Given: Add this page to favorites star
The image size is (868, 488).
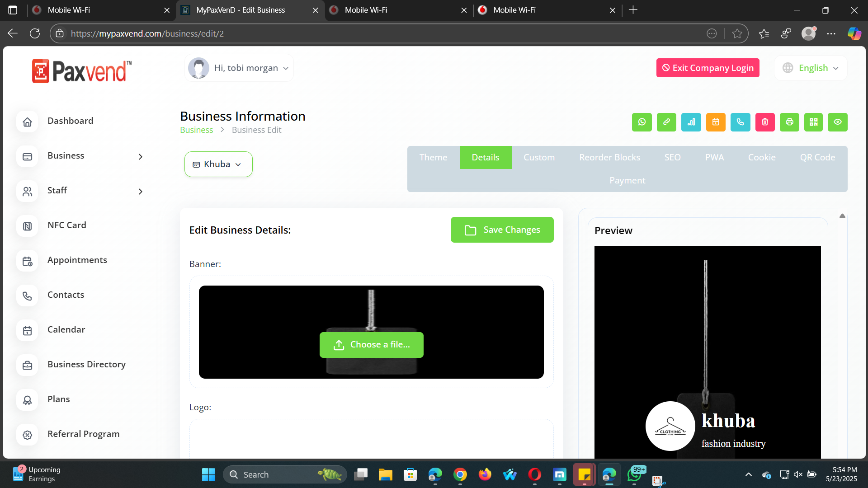Looking at the screenshot, I should point(737,33).
